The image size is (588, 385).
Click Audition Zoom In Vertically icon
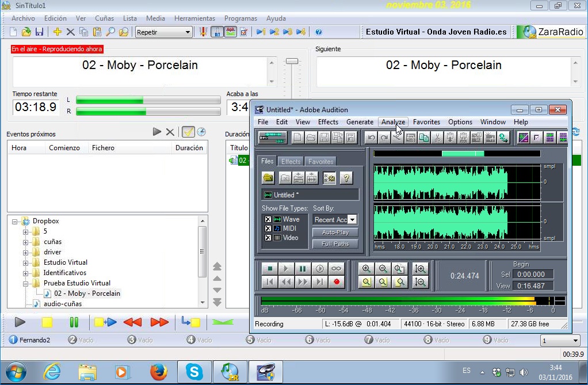[x=420, y=268]
